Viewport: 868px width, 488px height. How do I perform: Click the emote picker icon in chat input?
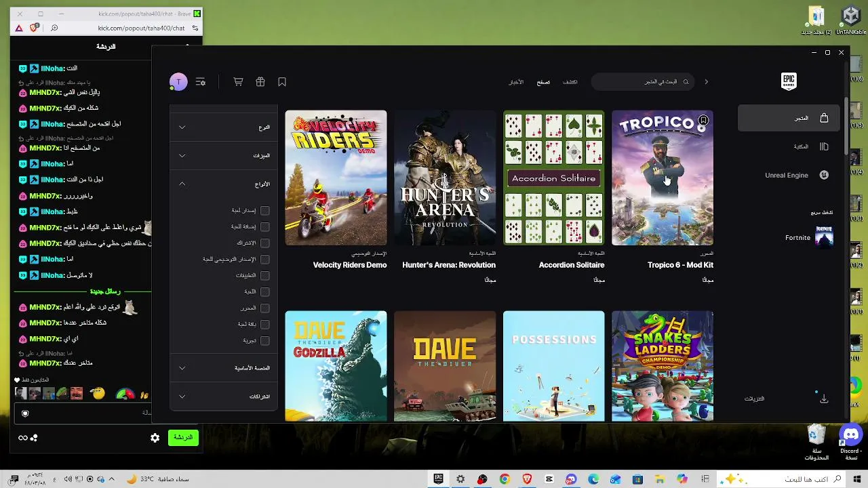[25, 413]
